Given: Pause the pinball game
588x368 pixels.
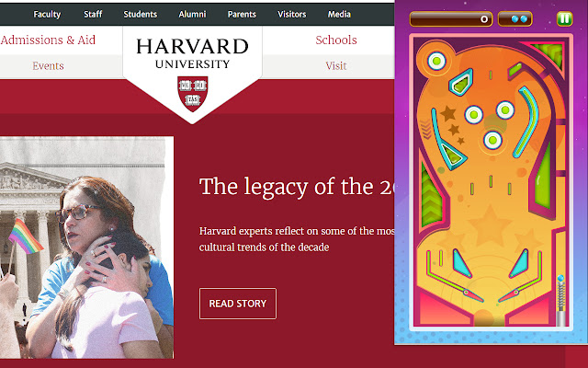Looking at the screenshot, I should pyautogui.click(x=564, y=18).
